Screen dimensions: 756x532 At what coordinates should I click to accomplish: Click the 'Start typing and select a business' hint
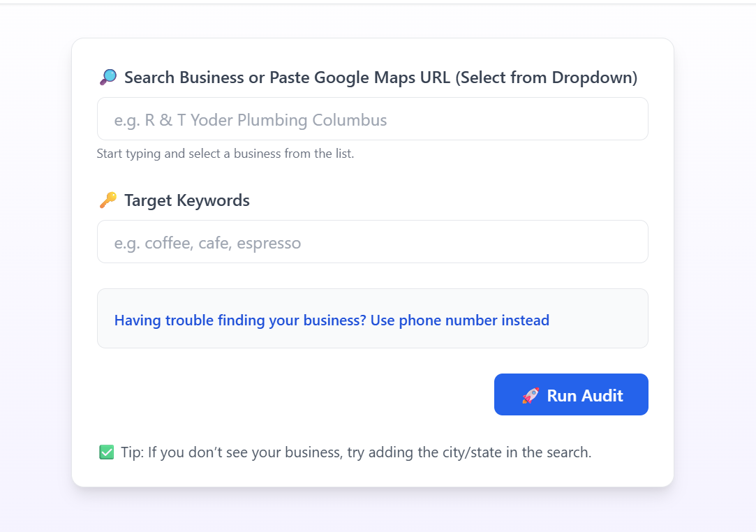coord(225,154)
